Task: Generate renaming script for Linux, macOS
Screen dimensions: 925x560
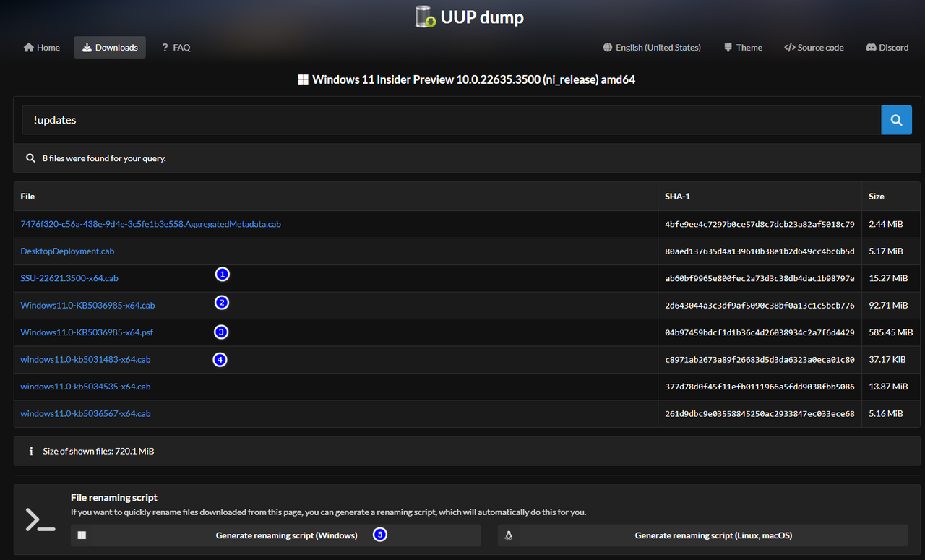Action: 702,535
